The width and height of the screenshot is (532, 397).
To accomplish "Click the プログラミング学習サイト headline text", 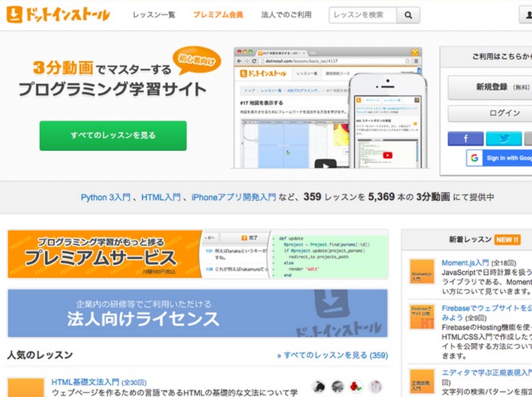I will pyautogui.click(x=113, y=89).
